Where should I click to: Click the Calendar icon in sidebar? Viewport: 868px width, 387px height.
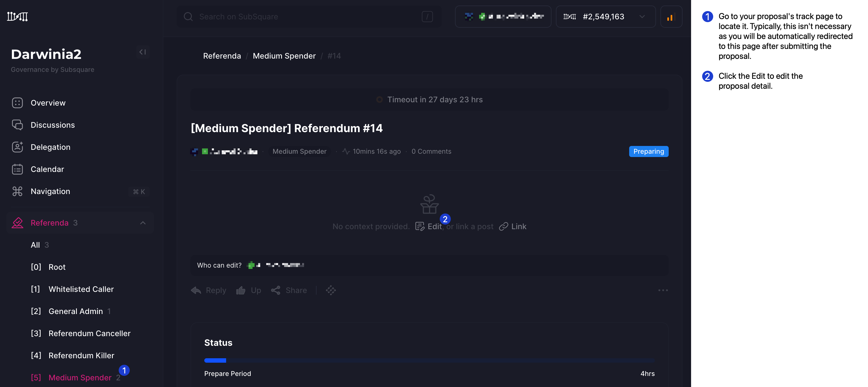[17, 169]
